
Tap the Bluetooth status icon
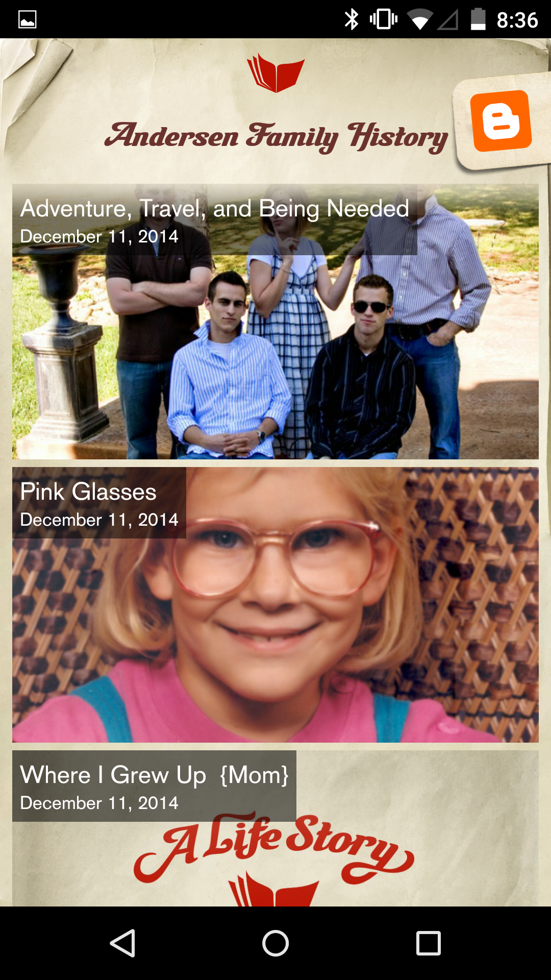(352, 19)
